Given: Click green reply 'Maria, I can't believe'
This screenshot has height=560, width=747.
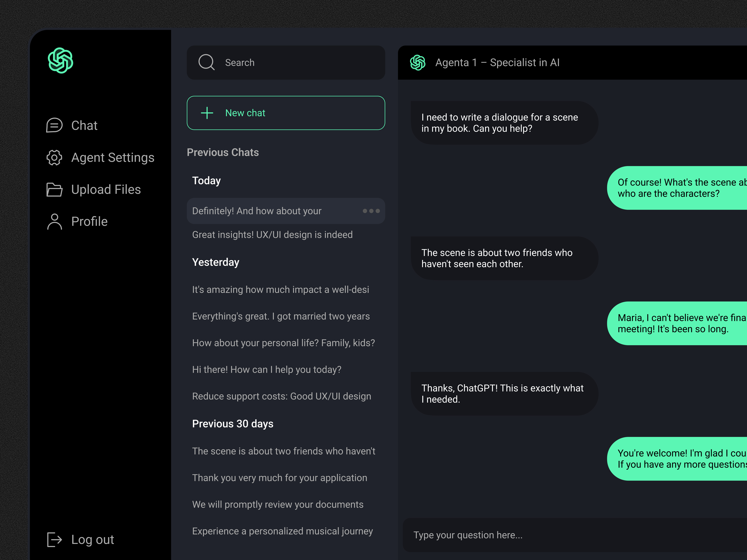Looking at the screenshot, I should (677, 323).
